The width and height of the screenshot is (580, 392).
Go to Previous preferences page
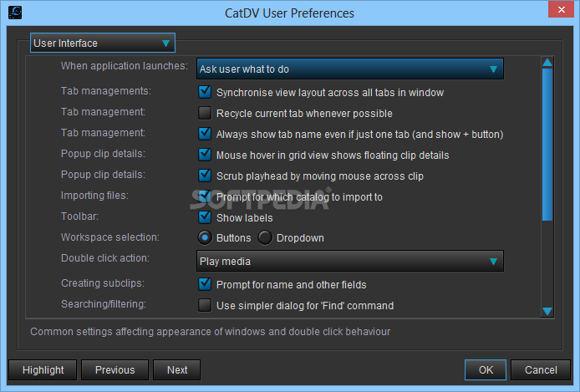tap(114, 369)
